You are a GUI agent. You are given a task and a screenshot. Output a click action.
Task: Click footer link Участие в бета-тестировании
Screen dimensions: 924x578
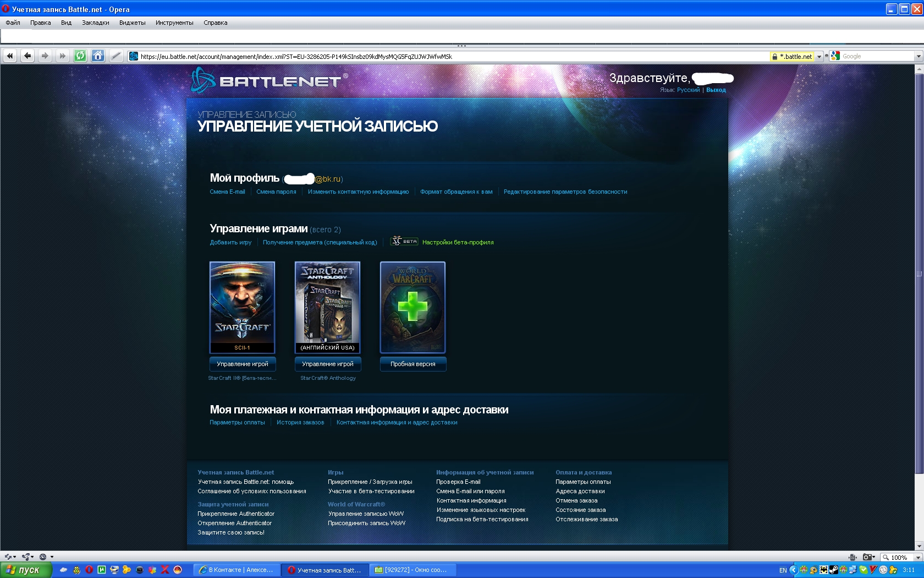coord(371,491)
